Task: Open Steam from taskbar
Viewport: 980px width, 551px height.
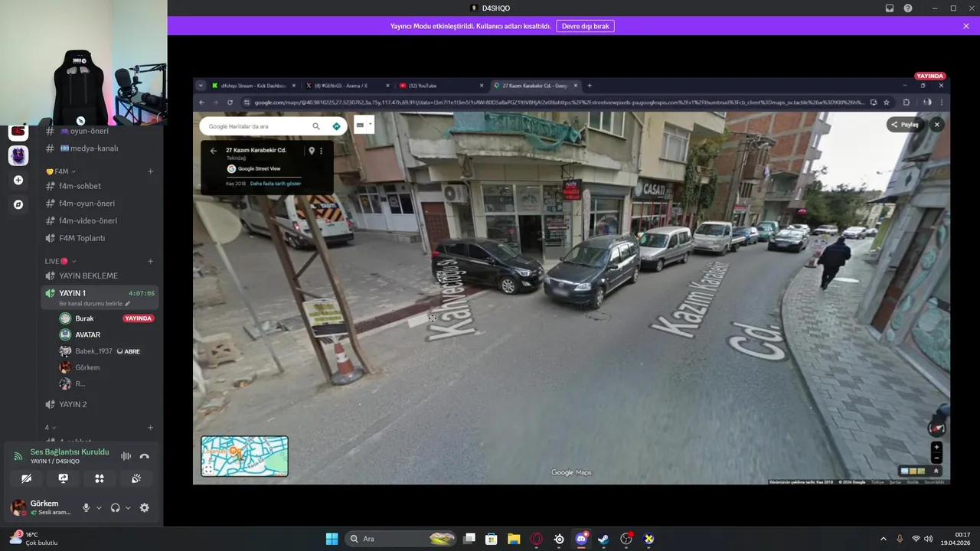Action: [x=604, y=539]
